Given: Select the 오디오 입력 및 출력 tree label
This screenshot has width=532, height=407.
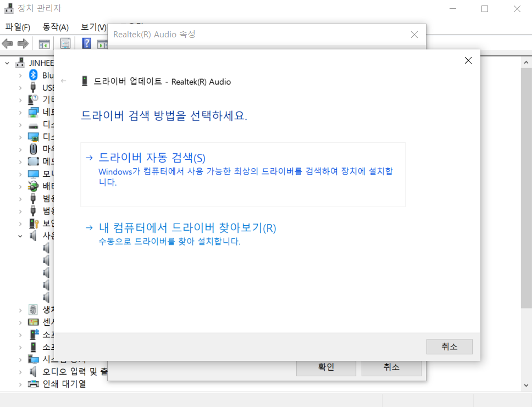Looking at the screenshot, I should [75, 371].
